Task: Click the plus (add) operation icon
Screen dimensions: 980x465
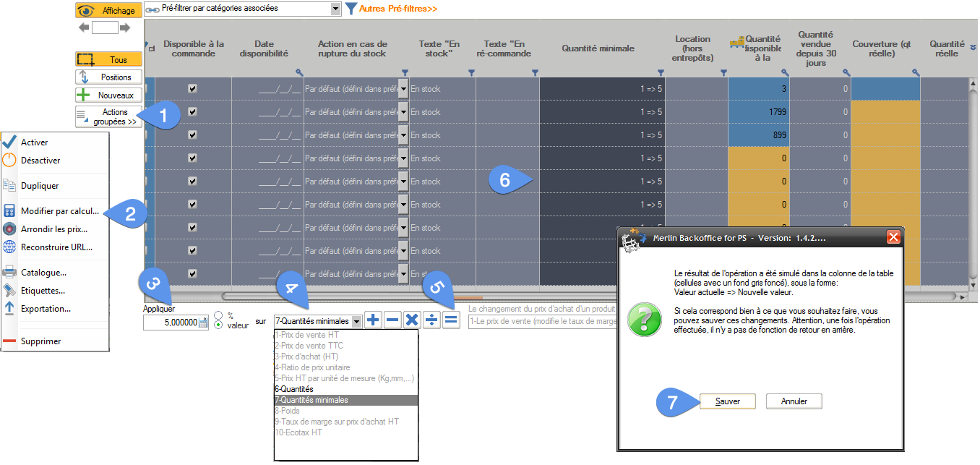Action: point(373,320)
